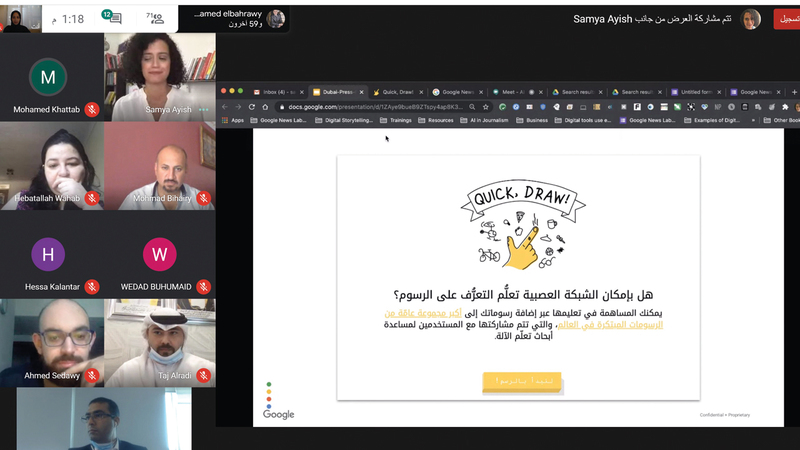Click the browser reload button
Viewport: 800px width, 450px height.
[x=252, y=106]
